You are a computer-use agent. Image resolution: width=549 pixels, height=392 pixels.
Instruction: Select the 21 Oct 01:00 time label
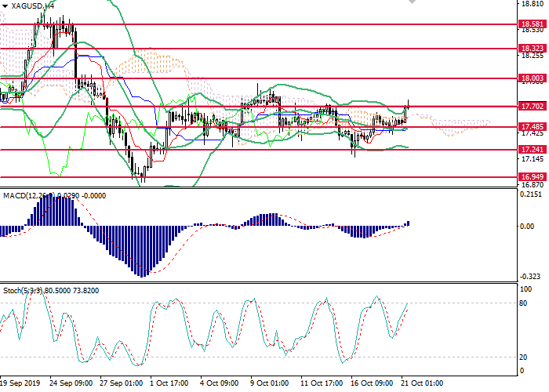click(x=422, y=384)
